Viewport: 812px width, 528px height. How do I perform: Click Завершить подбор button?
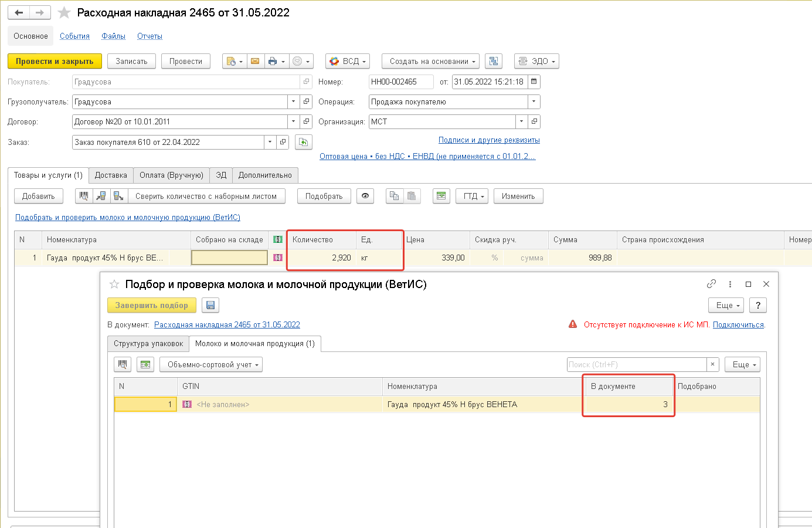point(152,305)
